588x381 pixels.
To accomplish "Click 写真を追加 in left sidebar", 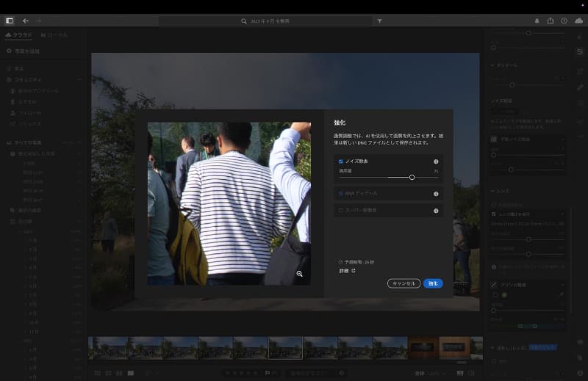I will [x=27, y=51].
